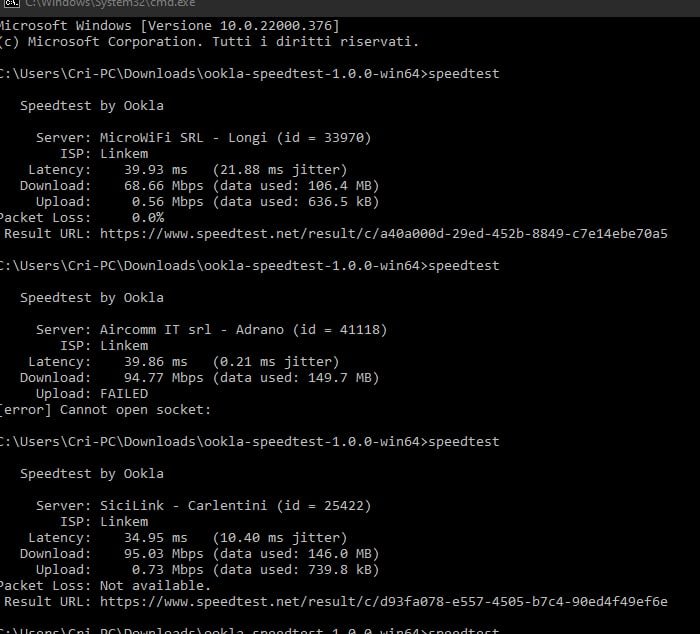This screenshot has width=700, height=634.
Task: Click the '68.66 Mbps' download value
Action: click(163, 186)
